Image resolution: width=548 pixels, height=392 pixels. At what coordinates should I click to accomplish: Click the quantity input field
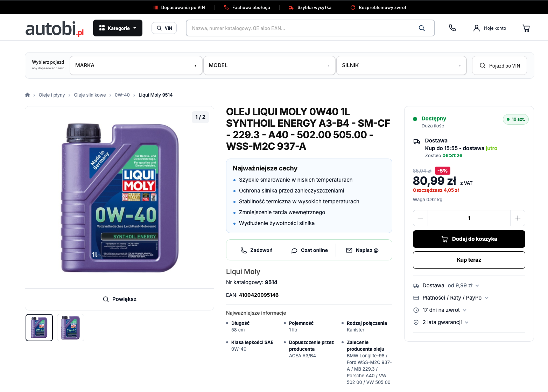pyautogui.click(x=469, y=218)
